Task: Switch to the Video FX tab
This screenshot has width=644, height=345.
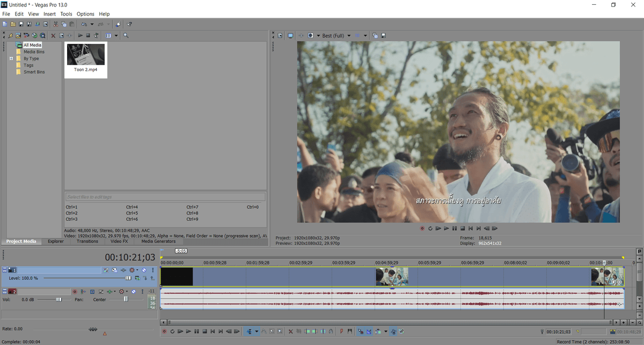Action: [x=119, y=241]
